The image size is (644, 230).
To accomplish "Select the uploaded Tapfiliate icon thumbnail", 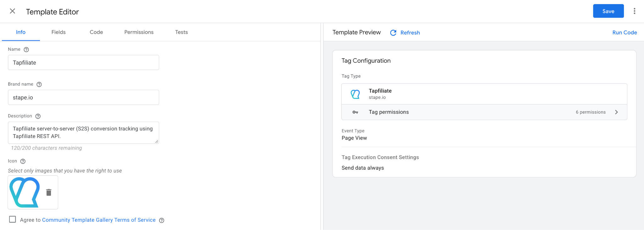I will [25, 193].
